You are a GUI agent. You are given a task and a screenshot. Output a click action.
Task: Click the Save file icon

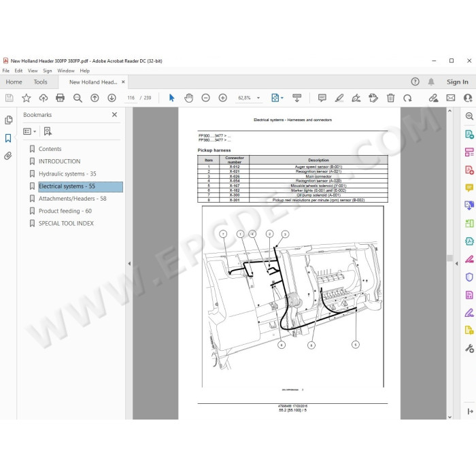pos(9,98)
